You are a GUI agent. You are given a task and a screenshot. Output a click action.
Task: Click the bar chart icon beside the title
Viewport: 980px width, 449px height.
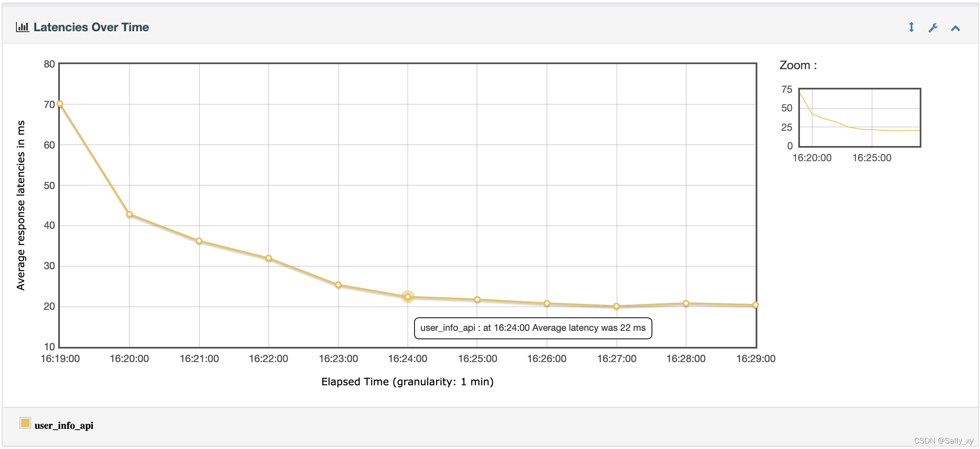point(22,27)
